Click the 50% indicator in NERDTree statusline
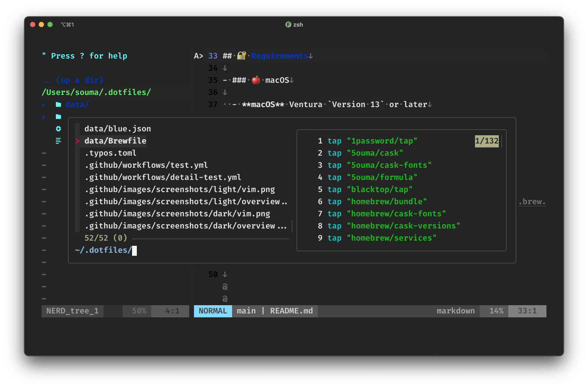Image resolution: width=588 pixels, height=388 pixels. (139, 311)
